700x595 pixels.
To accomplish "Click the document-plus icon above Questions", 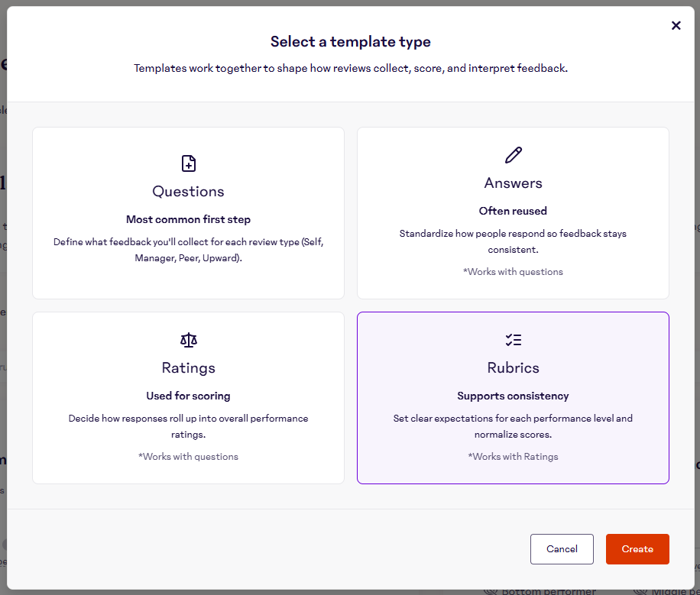I will click(x=188, y=163).
